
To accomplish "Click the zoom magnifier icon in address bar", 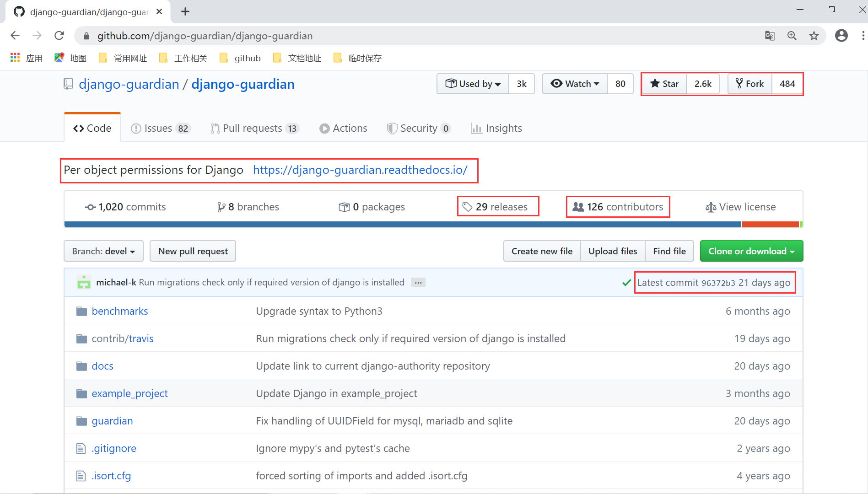I will point(792,36).
